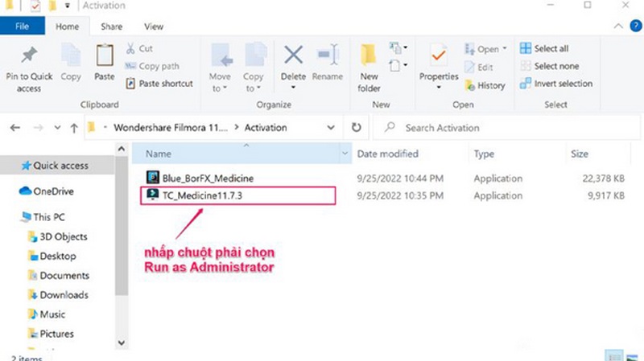Refresh the Activation folder view
644x361 pixels.
click(x=356, y=128)
